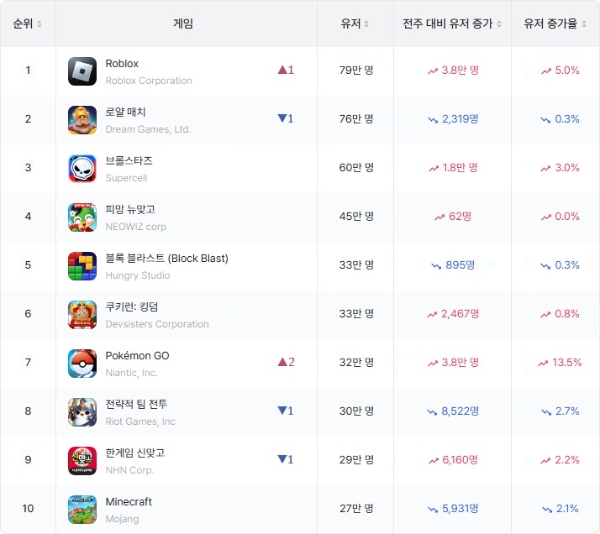Sort by 유저 증가율 column arrows
This screenshot has width=600, height=534.
(584, 24)
